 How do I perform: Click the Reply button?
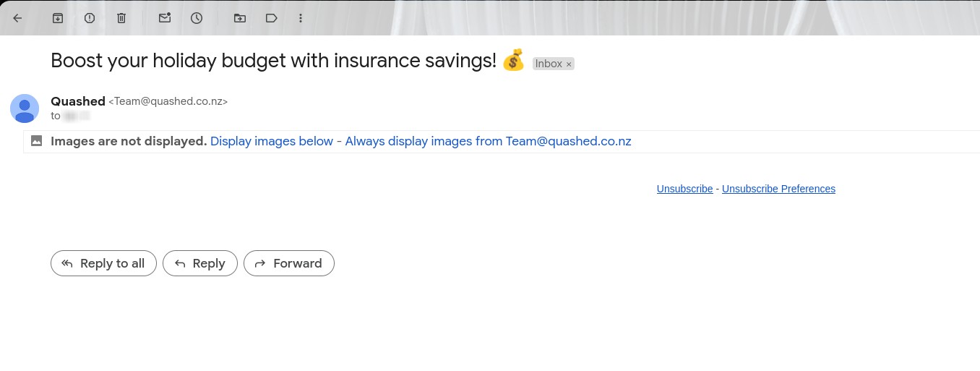[200, 263]
